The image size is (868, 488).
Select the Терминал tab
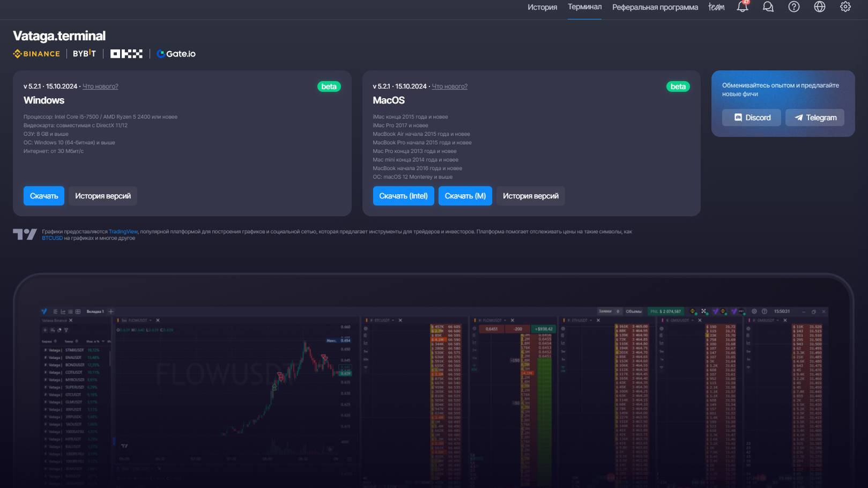pos(584,7)
